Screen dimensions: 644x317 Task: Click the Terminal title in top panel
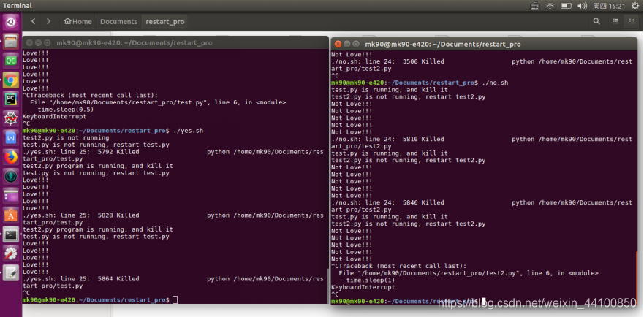point(18,6)
